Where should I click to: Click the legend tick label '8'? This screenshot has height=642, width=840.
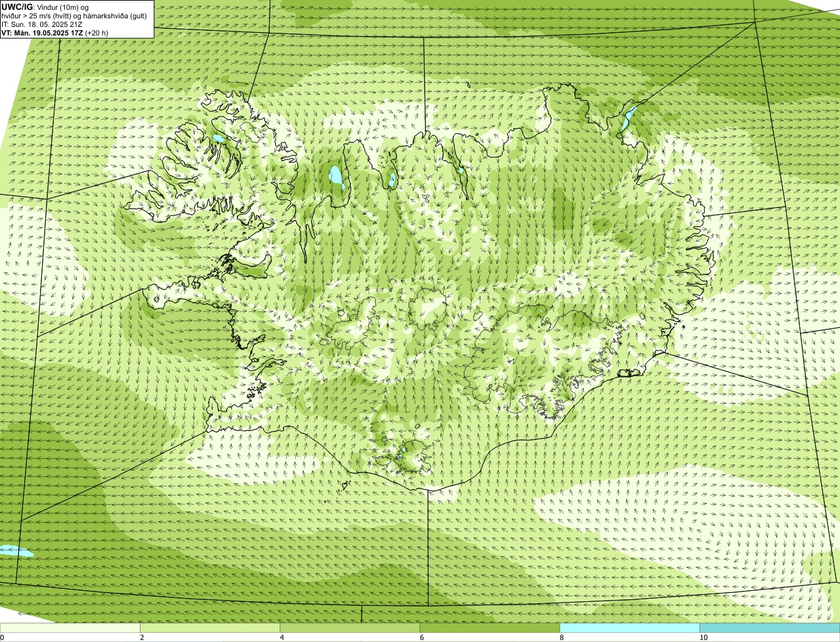pos(562,637)
